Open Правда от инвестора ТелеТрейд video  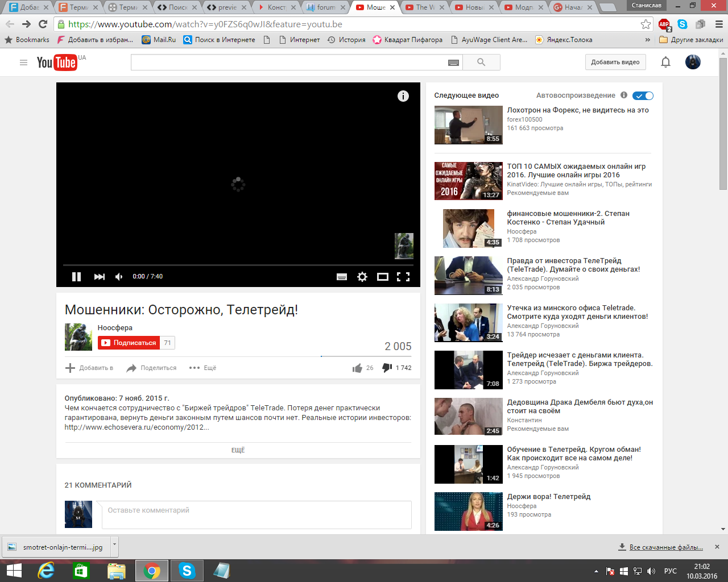(x=573, y=265)
